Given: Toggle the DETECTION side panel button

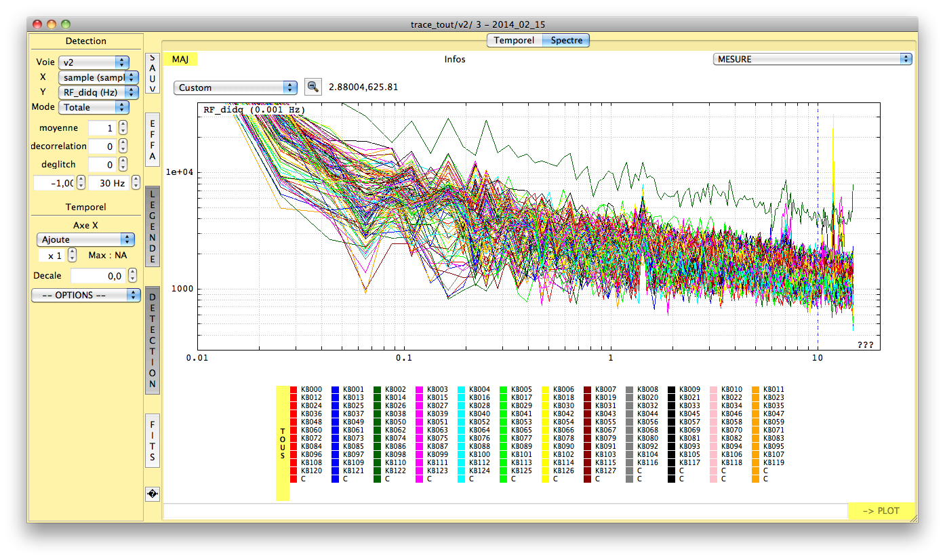Looking at the screenshot, I should pos(153,340).
